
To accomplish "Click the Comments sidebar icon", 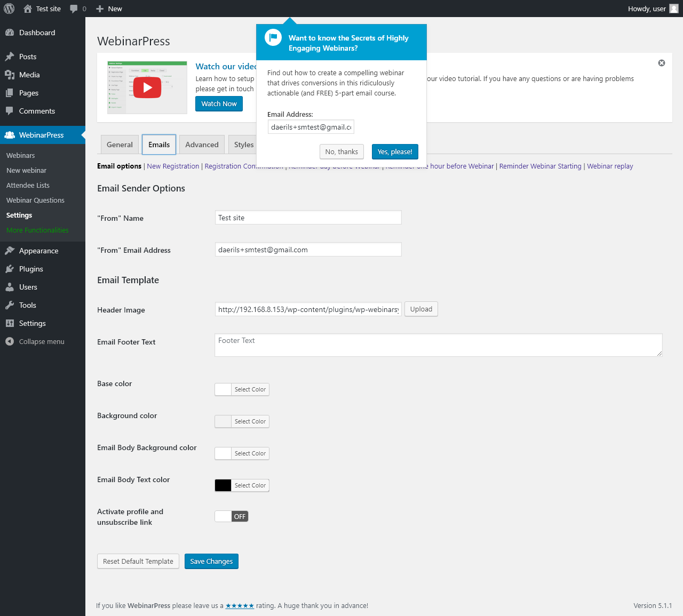I will pos(10,111).
